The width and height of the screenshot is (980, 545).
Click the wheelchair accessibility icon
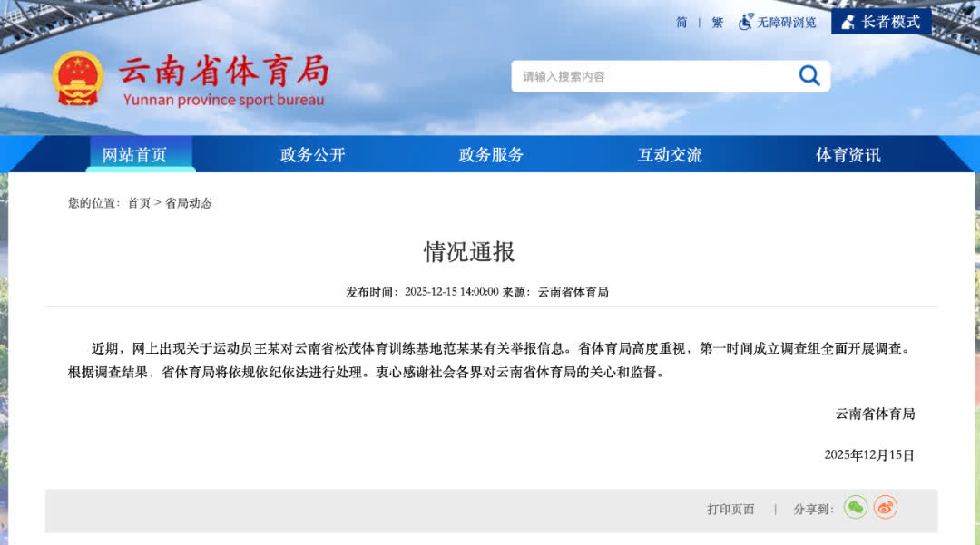(746, 22)
